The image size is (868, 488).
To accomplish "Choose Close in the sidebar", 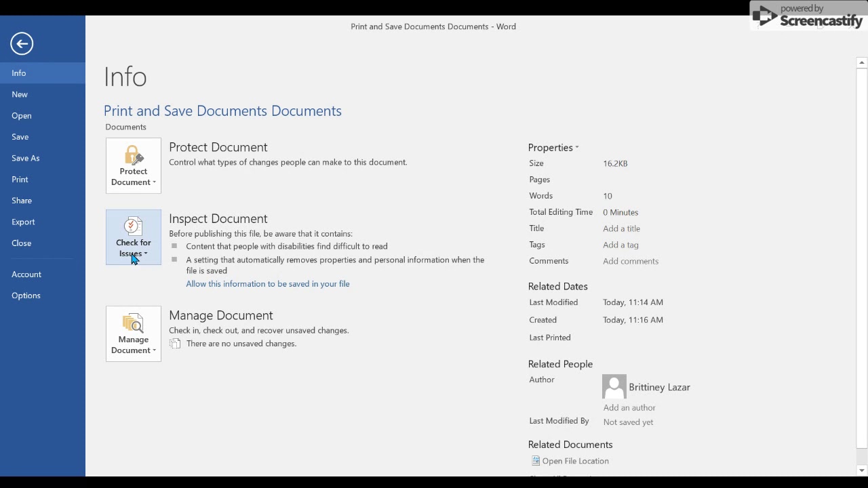I will coord(43,243).
